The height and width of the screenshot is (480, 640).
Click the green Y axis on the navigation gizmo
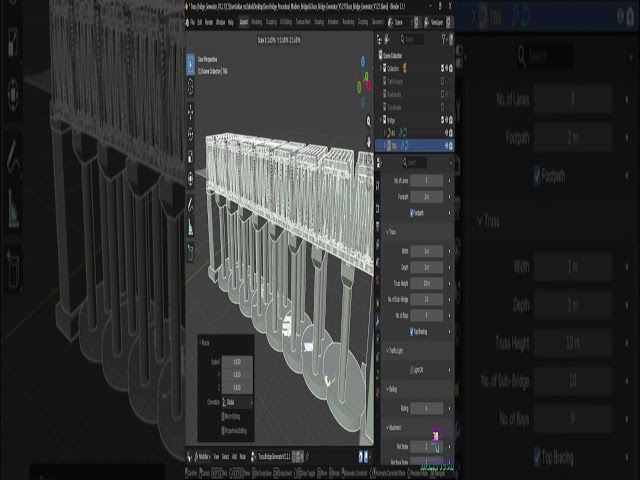pos(366,76)
